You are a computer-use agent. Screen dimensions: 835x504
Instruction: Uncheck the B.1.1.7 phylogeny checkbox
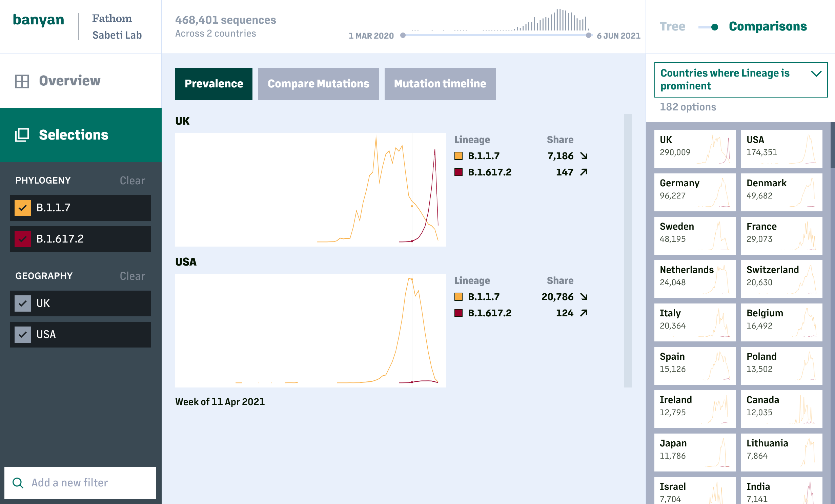(x=23, y=208)
